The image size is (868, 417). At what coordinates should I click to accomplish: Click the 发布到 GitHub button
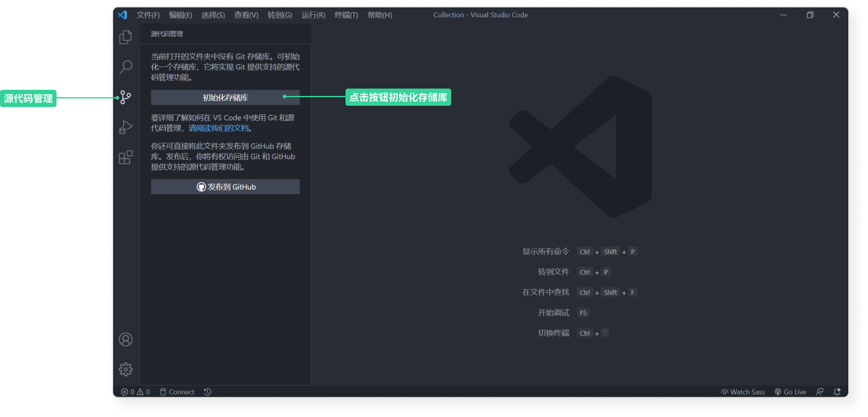click(x=226, y=186)
